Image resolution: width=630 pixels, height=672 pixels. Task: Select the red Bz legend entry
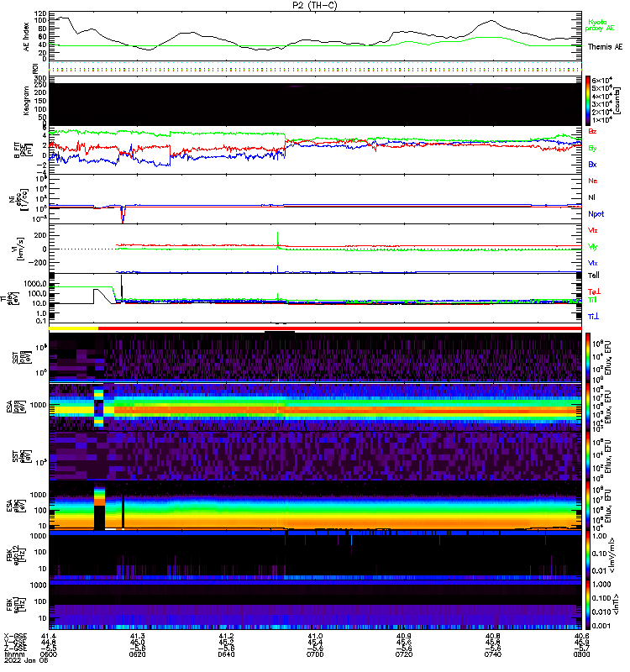593,133
